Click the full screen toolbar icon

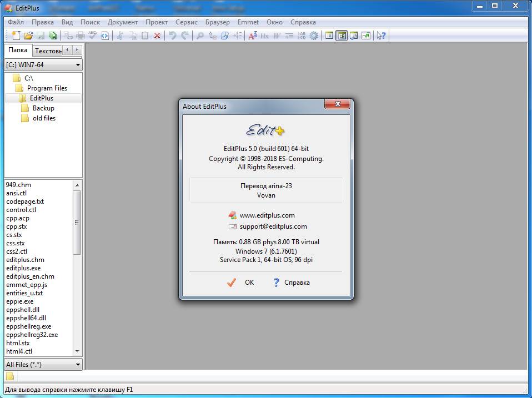coord(366,36)
